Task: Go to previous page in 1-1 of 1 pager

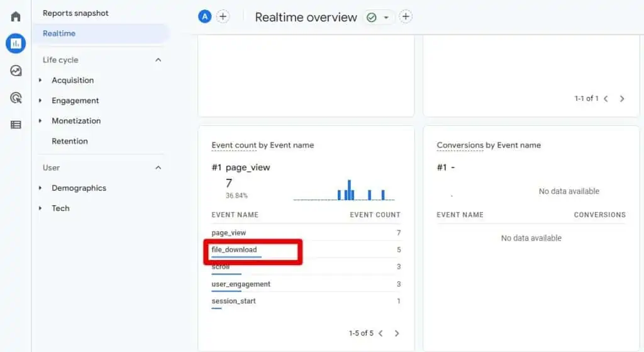Action: click(x=606, y=99)
